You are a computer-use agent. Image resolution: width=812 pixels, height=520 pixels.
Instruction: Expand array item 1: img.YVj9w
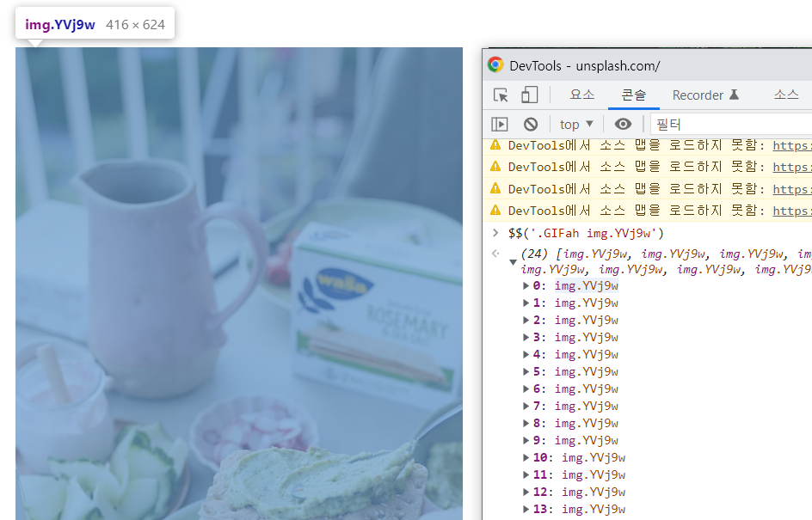pos(526,303)
